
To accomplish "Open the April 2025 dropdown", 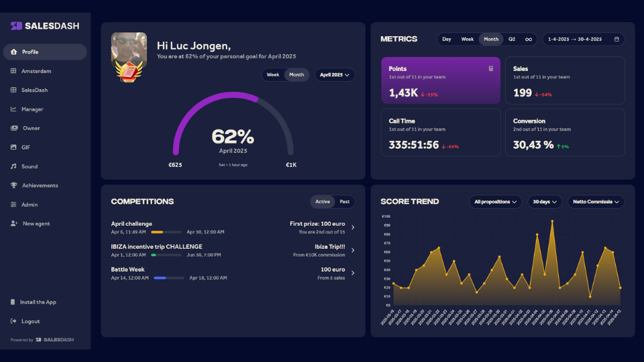I will [334, 74].
